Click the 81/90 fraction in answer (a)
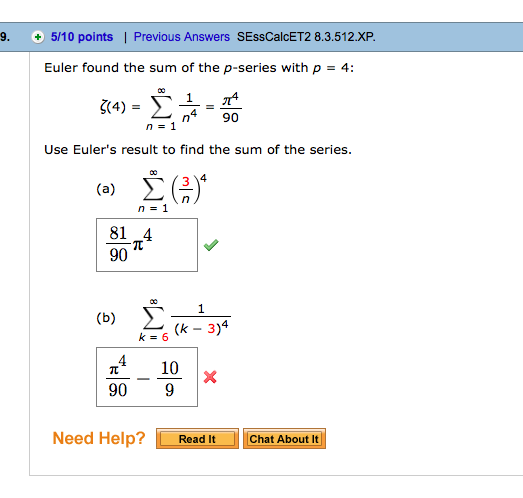Image resolution: width=523 pixels, height=498 pixels. [x=118, y=244]
